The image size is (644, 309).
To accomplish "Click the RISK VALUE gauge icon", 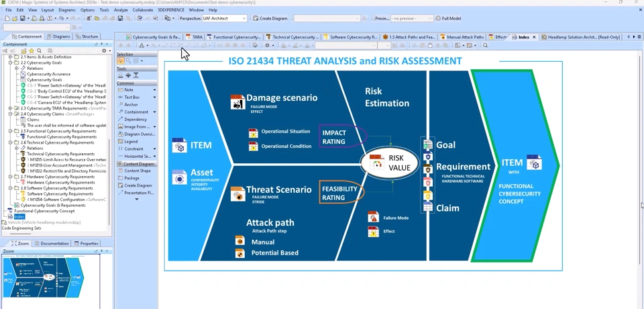I will [376, 162].
